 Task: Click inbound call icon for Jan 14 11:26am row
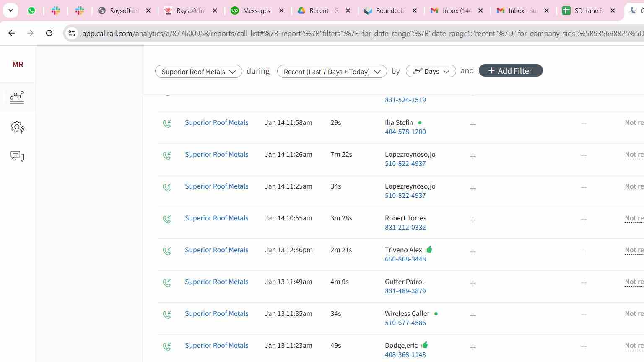click(167, 155)
